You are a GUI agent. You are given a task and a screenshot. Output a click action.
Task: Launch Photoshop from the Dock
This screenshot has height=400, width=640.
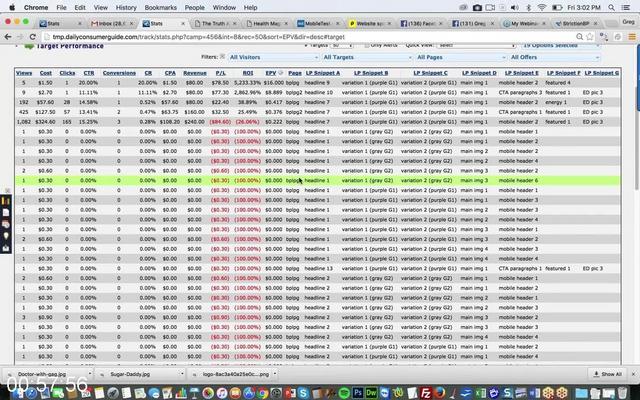(x=358, y=393)
